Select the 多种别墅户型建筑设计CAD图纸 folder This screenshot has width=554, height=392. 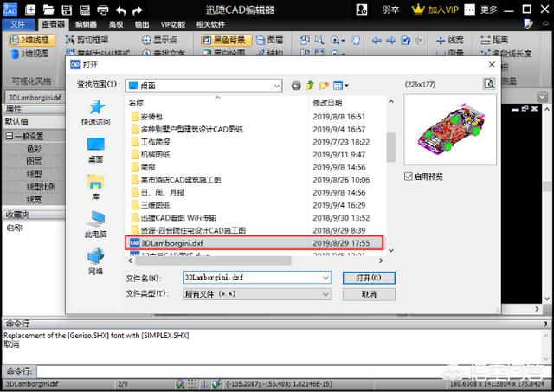tap(187, 129)
